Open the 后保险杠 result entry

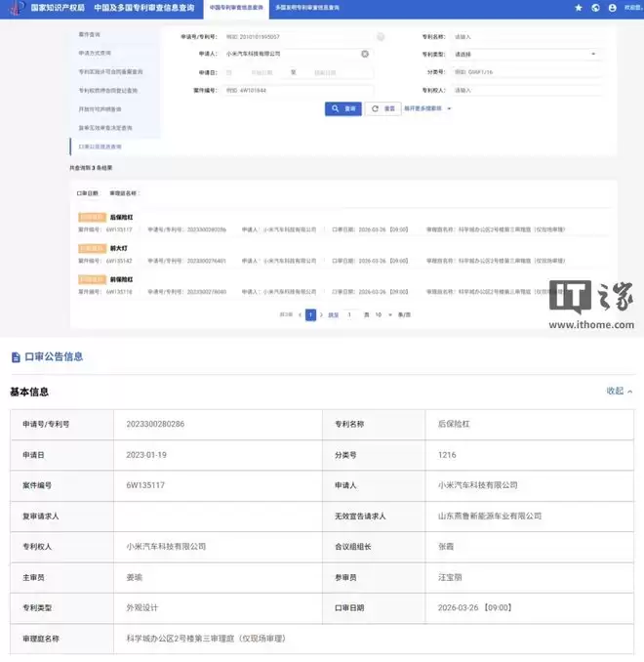coord(122,216)
